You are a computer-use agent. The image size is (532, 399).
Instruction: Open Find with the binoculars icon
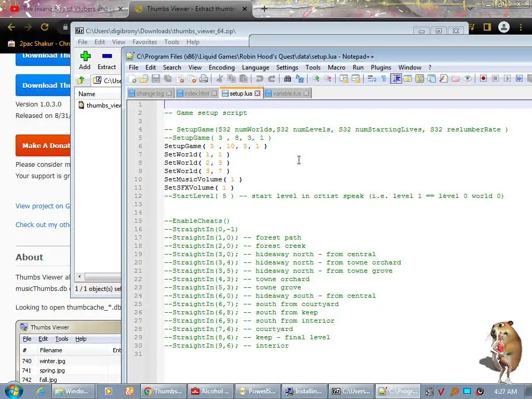click(x=287, y=79)
